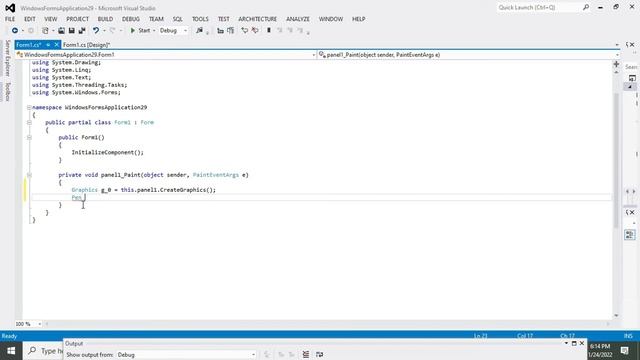
Task: Open the TEAM menu
Action: pos(156,19)
